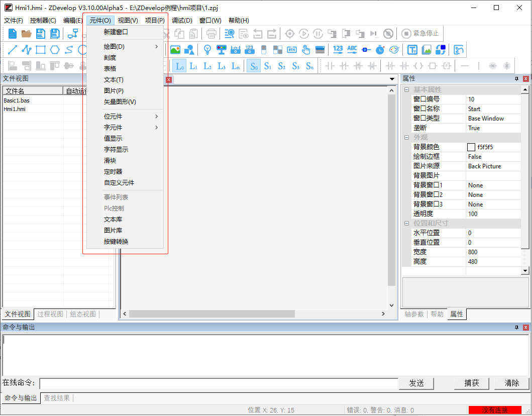This screenshot has width=532, height=416.
Task: Click the timer clock icon in the toolbar
Action: (380, 50)
